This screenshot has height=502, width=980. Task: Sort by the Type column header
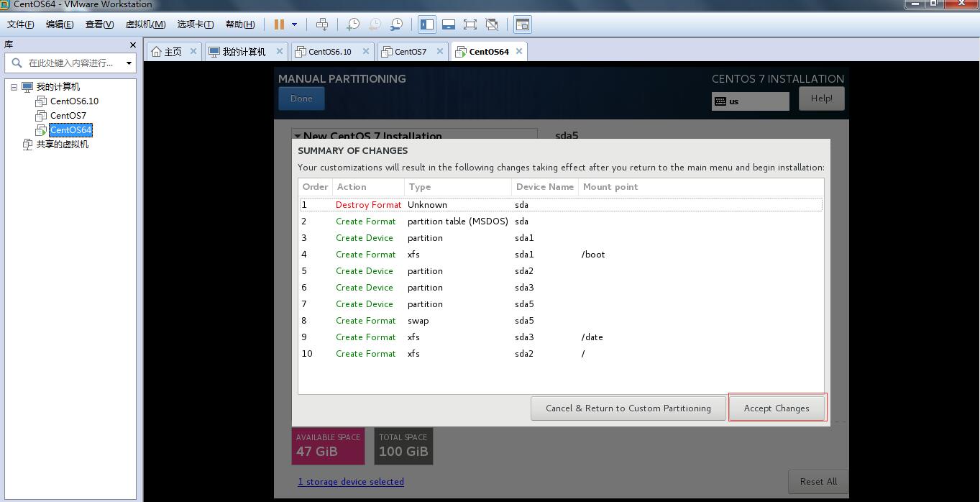(x=457, y=187)
